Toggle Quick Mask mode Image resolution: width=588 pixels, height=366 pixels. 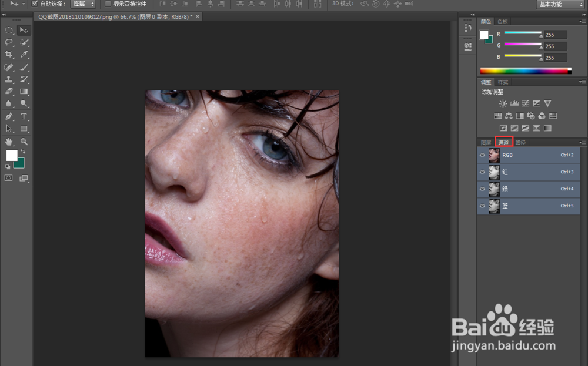9,179
